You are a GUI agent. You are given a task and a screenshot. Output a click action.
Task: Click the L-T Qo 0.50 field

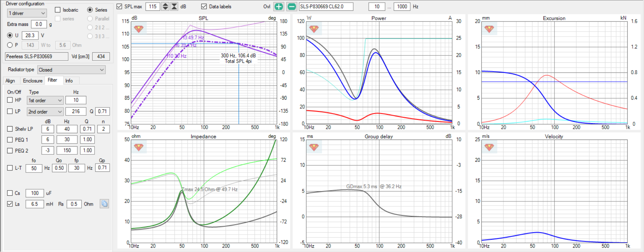pos(59,168)
